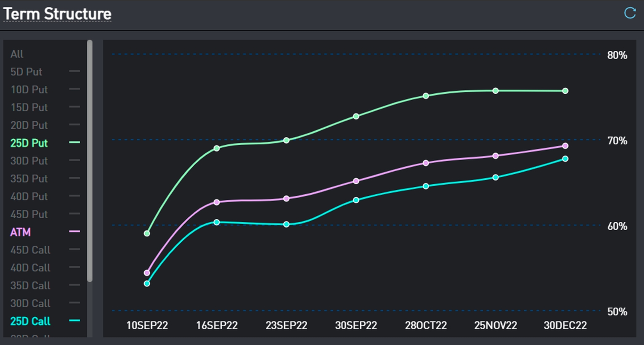Click the 25D Call point at 23SEP22
Screen dimensions: 644x345
pos(286,224)
